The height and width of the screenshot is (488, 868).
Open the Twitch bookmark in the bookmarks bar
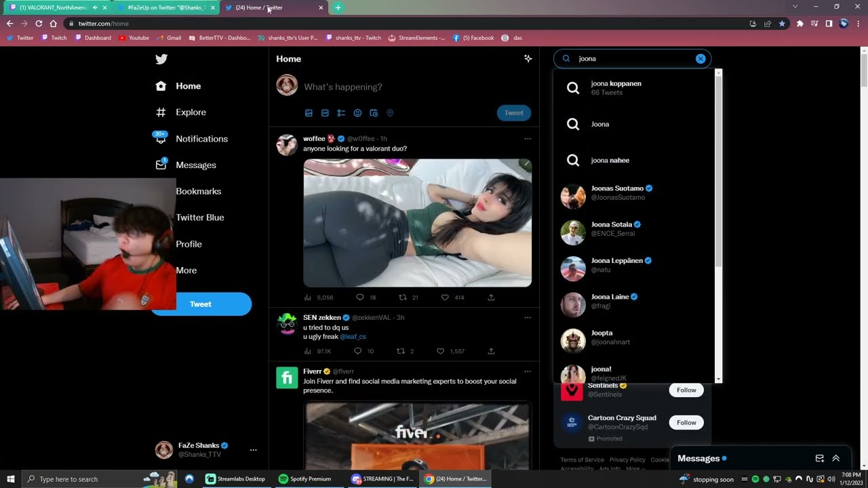click(54, 38)
